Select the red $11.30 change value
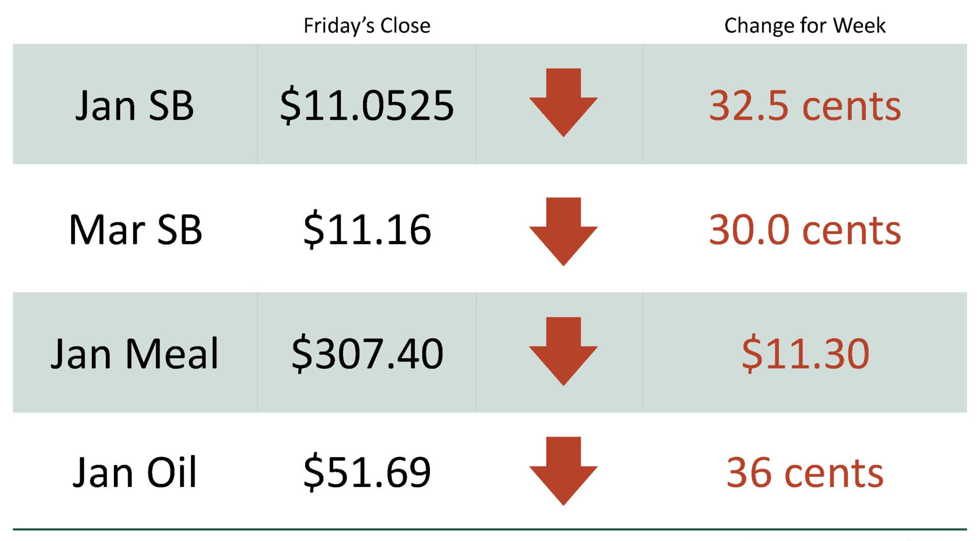The image size is (980, 541). pyautogui.click(x=805, y=353)
